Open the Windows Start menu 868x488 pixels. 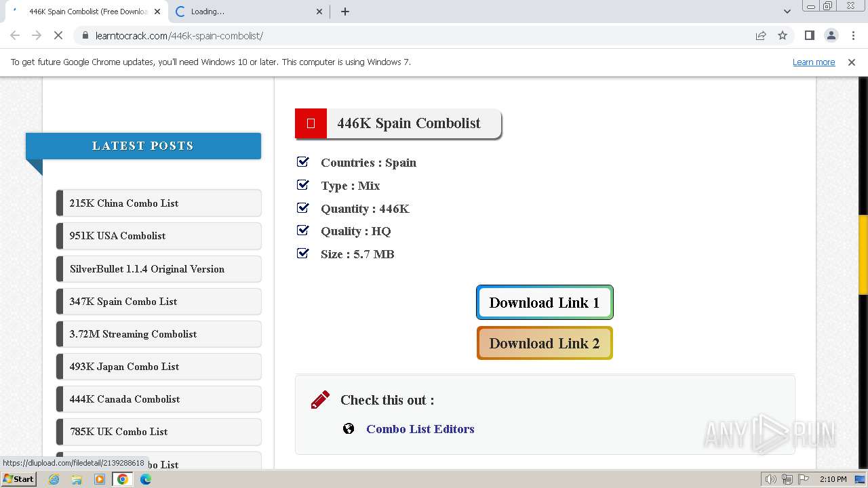[x=18, y=479]
